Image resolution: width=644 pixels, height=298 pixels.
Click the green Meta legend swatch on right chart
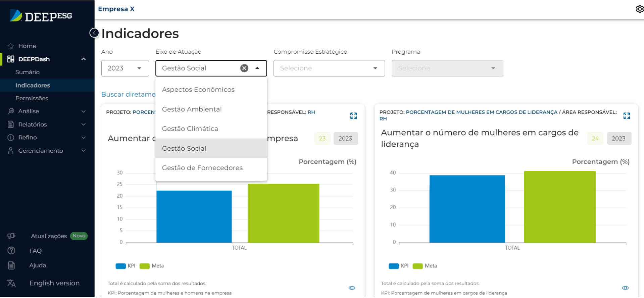417,266
